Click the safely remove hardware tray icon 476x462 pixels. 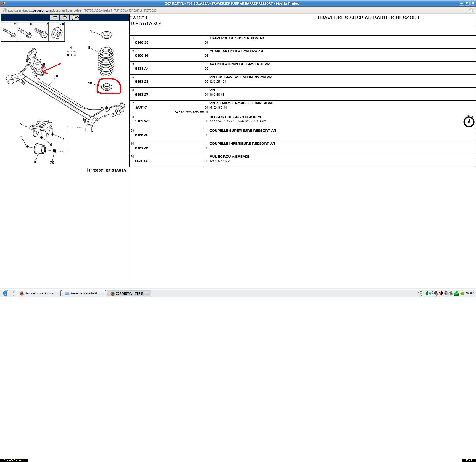451,293
